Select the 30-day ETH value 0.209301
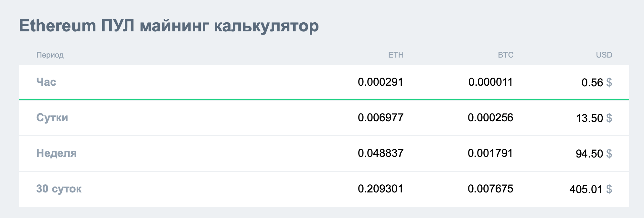The height and width of the screenshot is (218, 644). pyautogui.click(x=381, y=189)
